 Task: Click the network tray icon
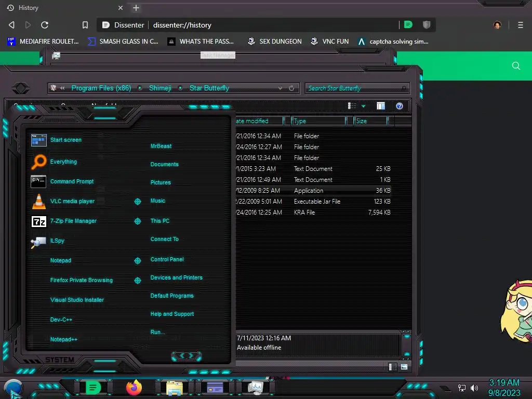click(462, 388)
